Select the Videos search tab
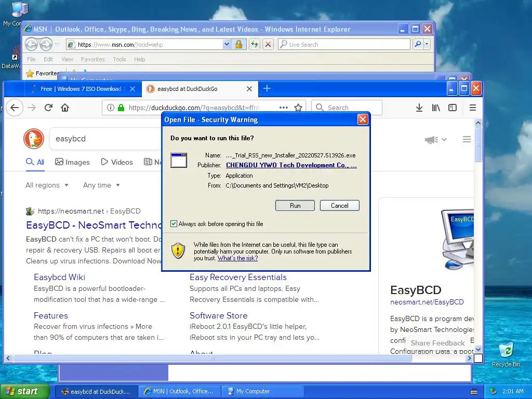 117,162
